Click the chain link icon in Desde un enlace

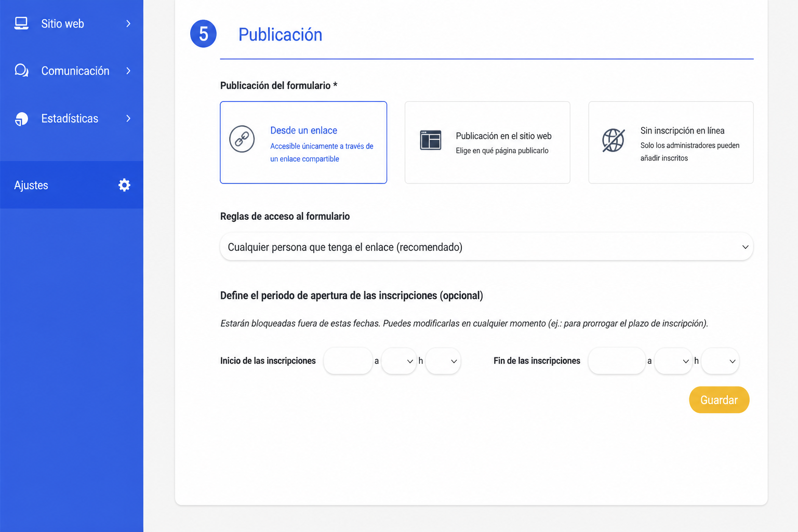pyautogui.click(x=242, y=139)
